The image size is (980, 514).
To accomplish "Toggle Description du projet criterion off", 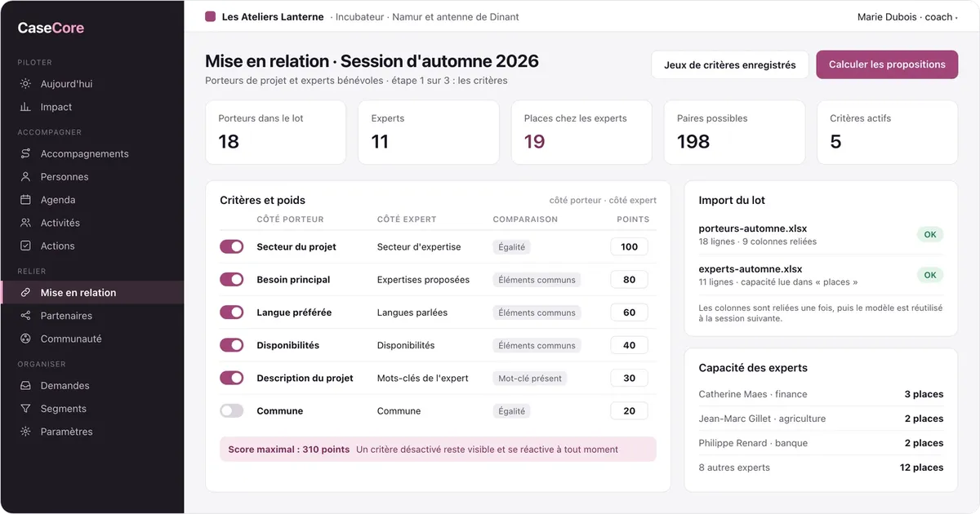I will point(232,378).
